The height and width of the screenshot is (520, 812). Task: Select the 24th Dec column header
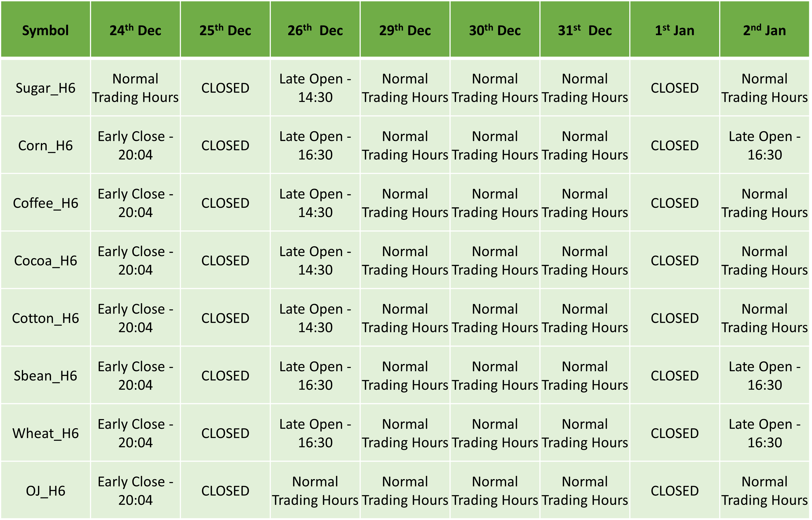tap(135, 30)
